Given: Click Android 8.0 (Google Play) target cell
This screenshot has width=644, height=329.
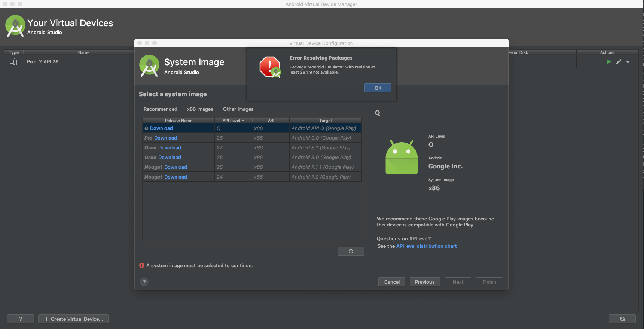Looking at the screenshot, I should click(x=326, y=157).
